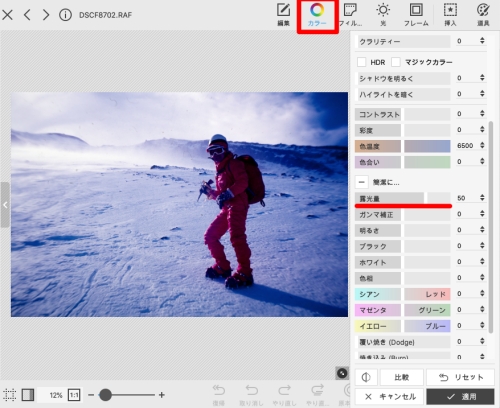Adjust the 彩度 saturation slider
The height and width of the screenshot is (408, 500).
[x=403, y=130]
